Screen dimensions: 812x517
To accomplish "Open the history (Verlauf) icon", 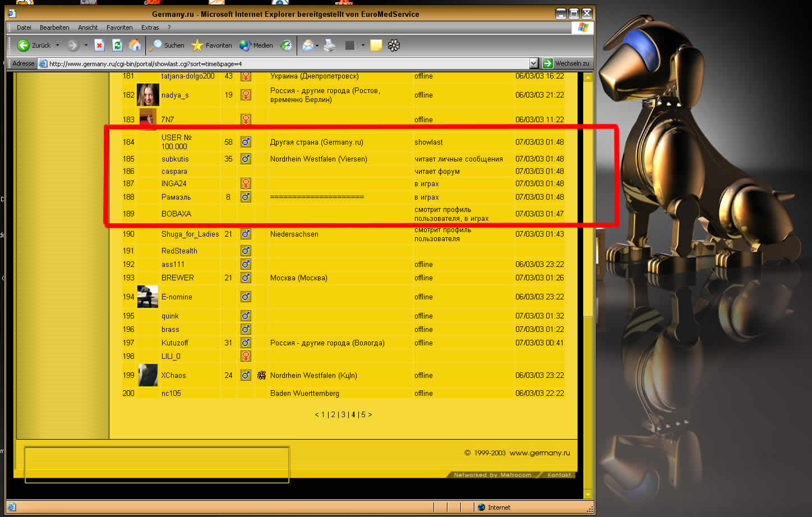I will tap(286, 45).
